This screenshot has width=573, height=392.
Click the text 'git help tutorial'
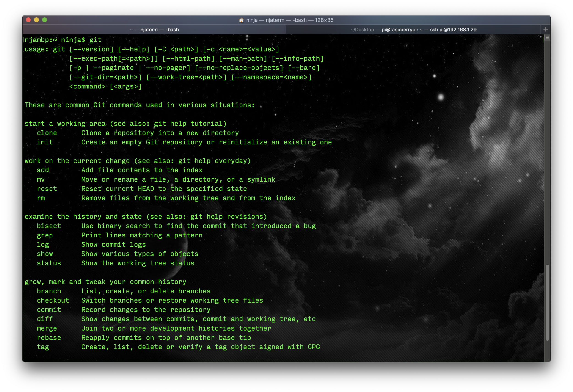click(x=188, y=124)
